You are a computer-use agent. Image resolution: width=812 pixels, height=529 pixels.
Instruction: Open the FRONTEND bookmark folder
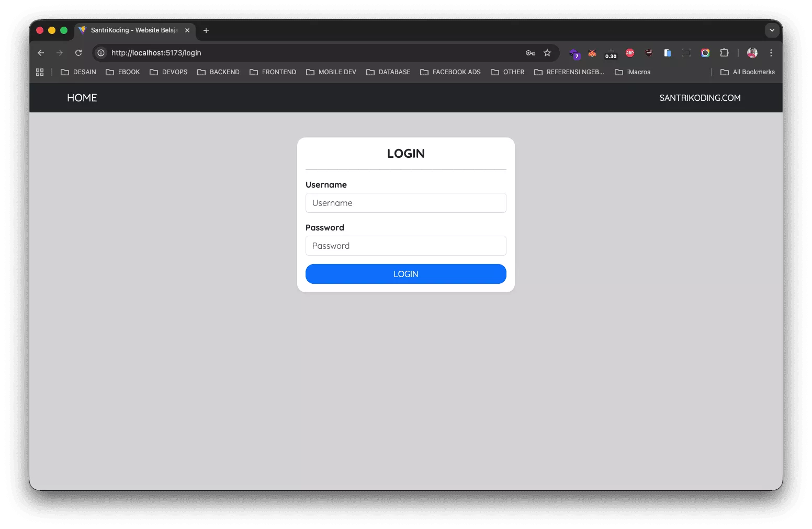point(273,72)
